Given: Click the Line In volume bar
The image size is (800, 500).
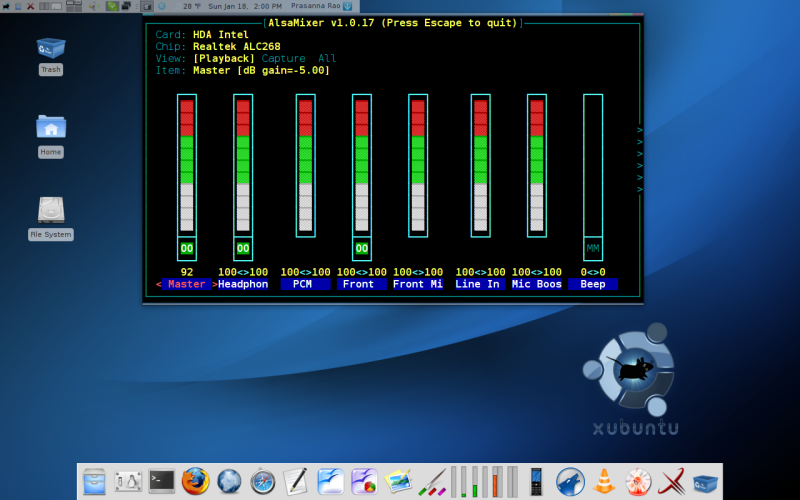Looking at the screenshot, I should pyautogui.click(x=481, y=165).
